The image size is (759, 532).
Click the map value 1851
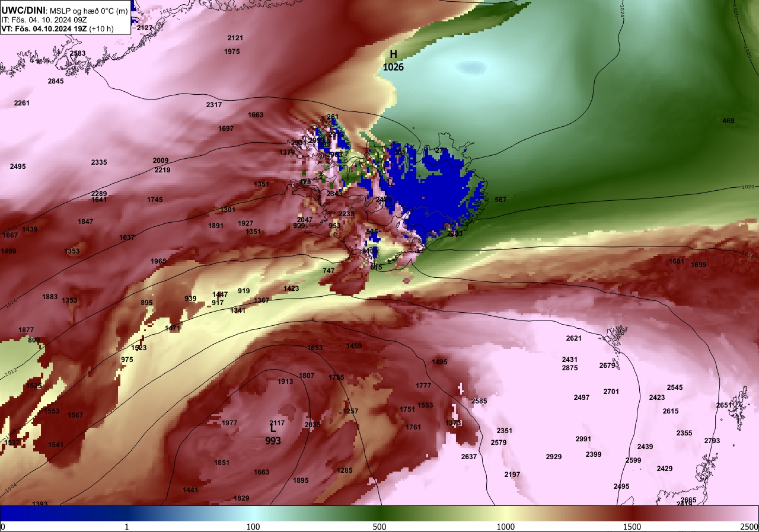[222, 463]
